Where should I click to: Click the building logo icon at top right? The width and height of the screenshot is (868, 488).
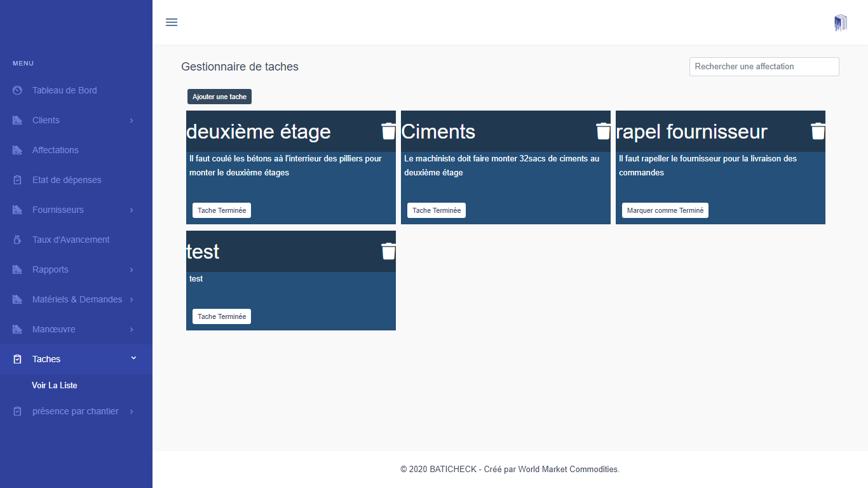pos(840,23)
